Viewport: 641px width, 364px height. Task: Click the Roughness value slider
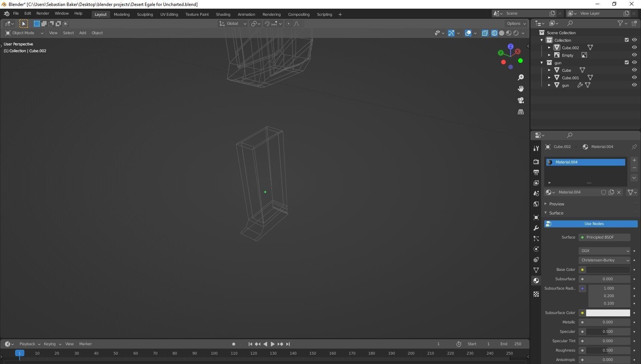tap(608, 350)
